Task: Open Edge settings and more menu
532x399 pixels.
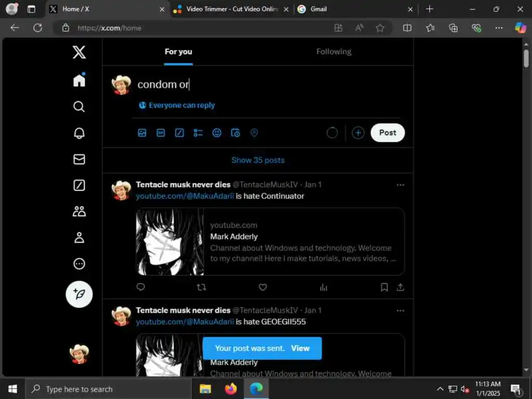Action: [x=499, y=28]
